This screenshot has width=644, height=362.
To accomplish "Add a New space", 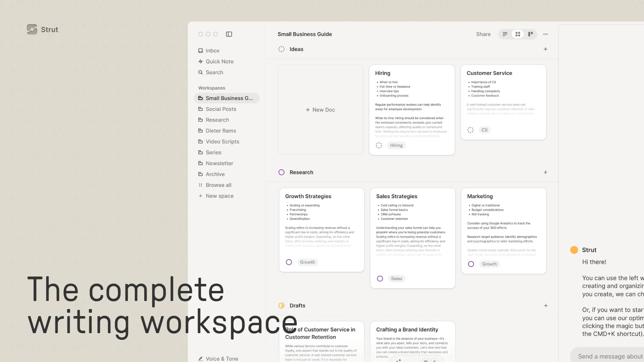I will pos(216,196).
